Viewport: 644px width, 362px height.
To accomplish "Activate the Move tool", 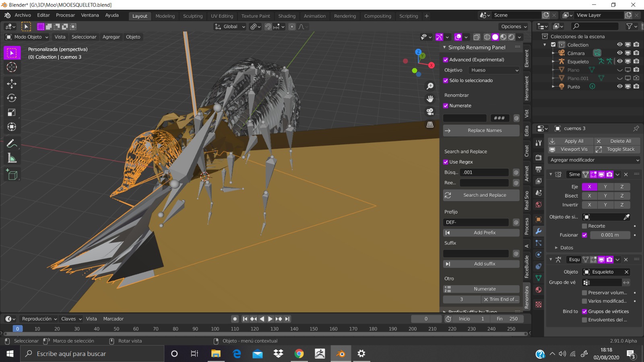I will click(x=12, y=83).
